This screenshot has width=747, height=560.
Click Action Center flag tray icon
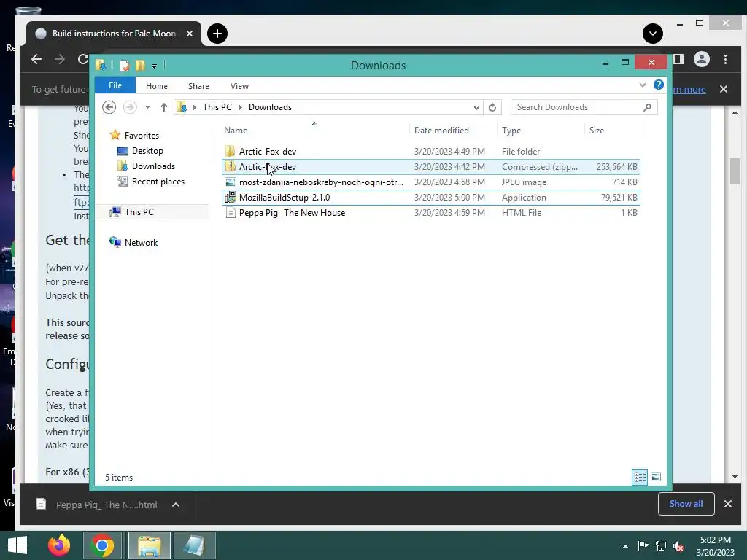[x=643, y=546]
